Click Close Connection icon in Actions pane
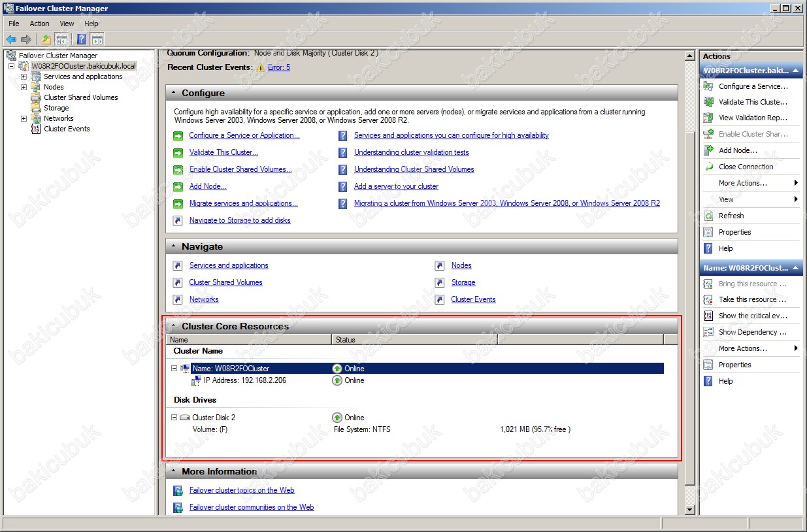This screenshot has width=807, height=532. pos(708,167)
